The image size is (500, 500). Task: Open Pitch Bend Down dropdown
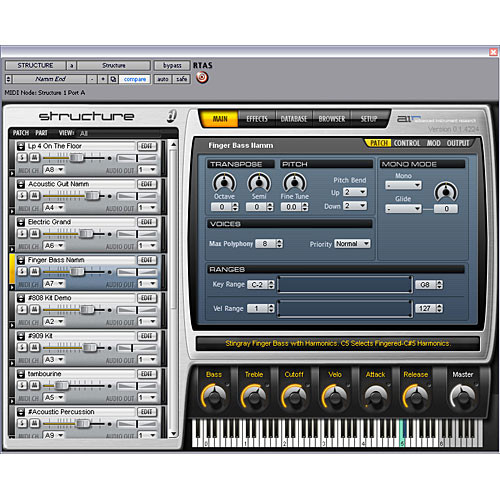click(x=355, y=206)
